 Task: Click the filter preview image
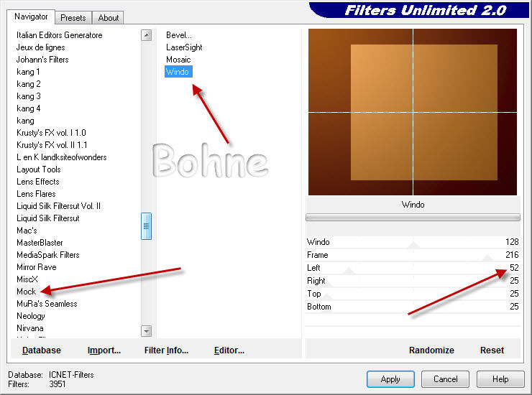413,112
